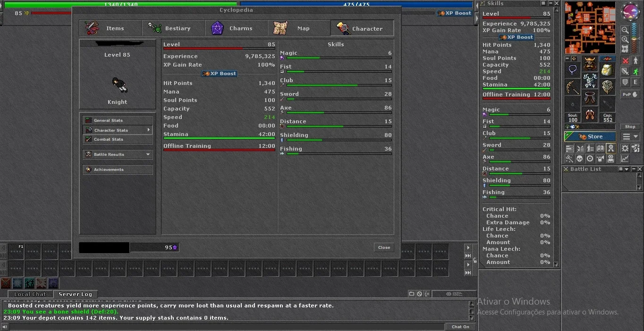Toggle the Chat On button
This screenshot has width=644, height=331.
tap(460, 327)
